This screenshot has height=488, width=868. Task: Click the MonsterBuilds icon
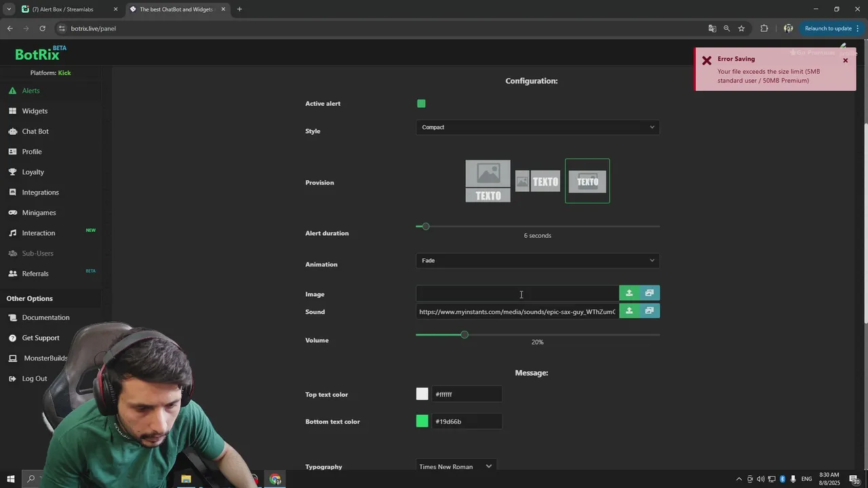pos(12,358)
